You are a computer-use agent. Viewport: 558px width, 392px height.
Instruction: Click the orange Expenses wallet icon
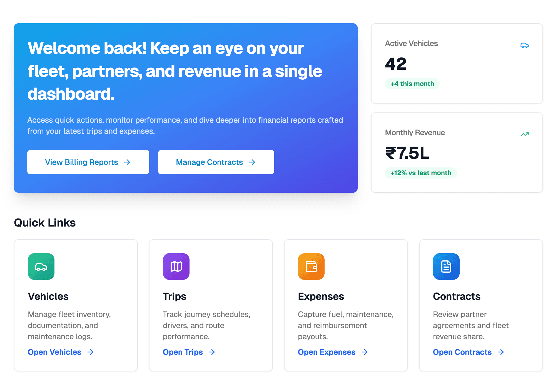click(311, 267)
